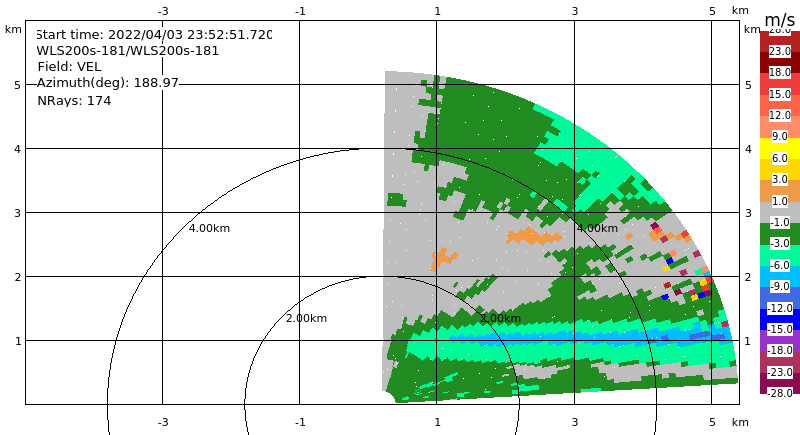This screenshot has width=800, height=435.
Task: Click the 23.0 colorbar label
Action: point(780,51)
